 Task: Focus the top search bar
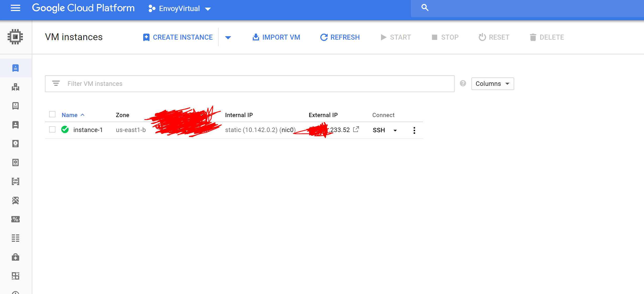coord(527,8)
